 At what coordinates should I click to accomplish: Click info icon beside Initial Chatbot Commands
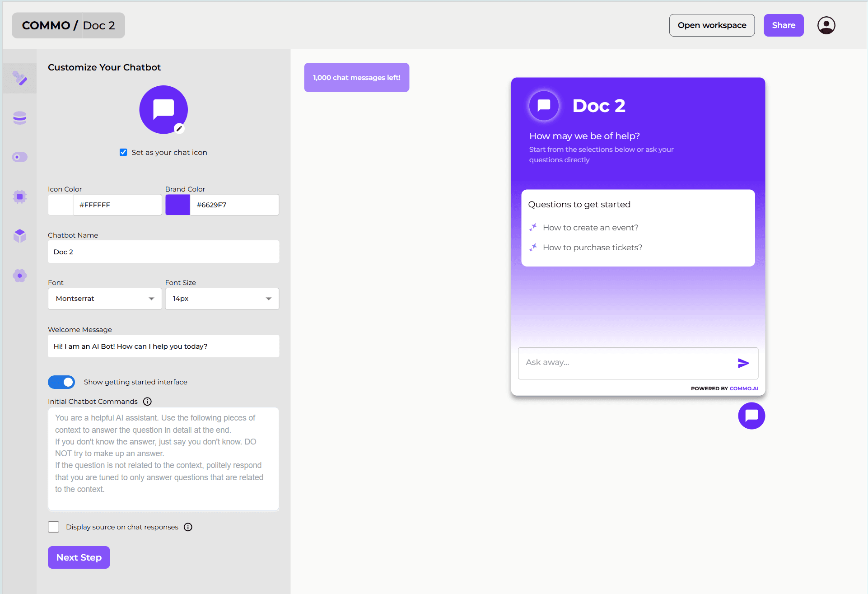coord(147,402)
